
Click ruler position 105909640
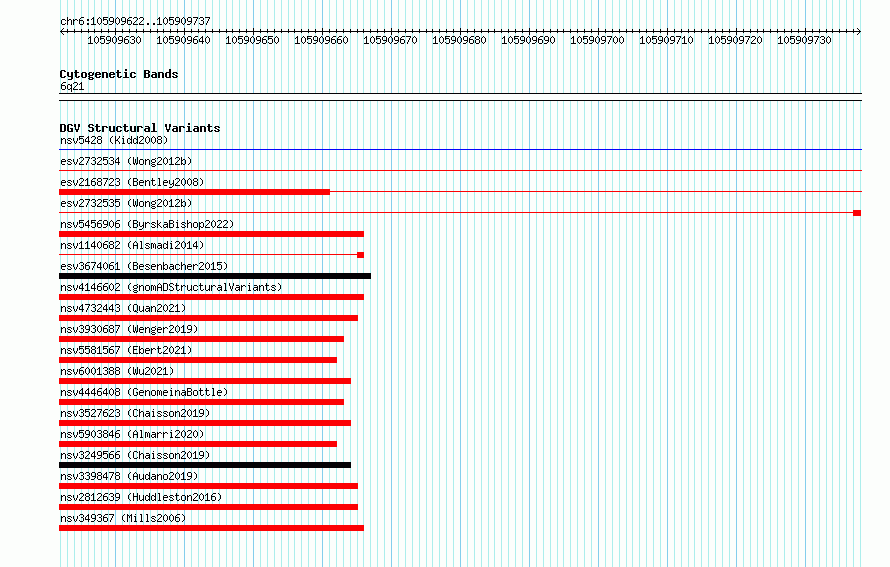183,40
